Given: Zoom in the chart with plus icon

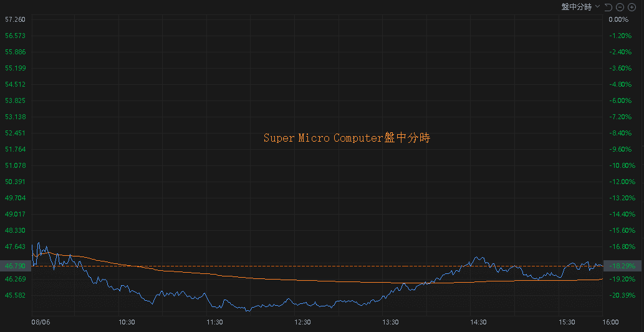Looking at the screenshot, I should point(632,7).
